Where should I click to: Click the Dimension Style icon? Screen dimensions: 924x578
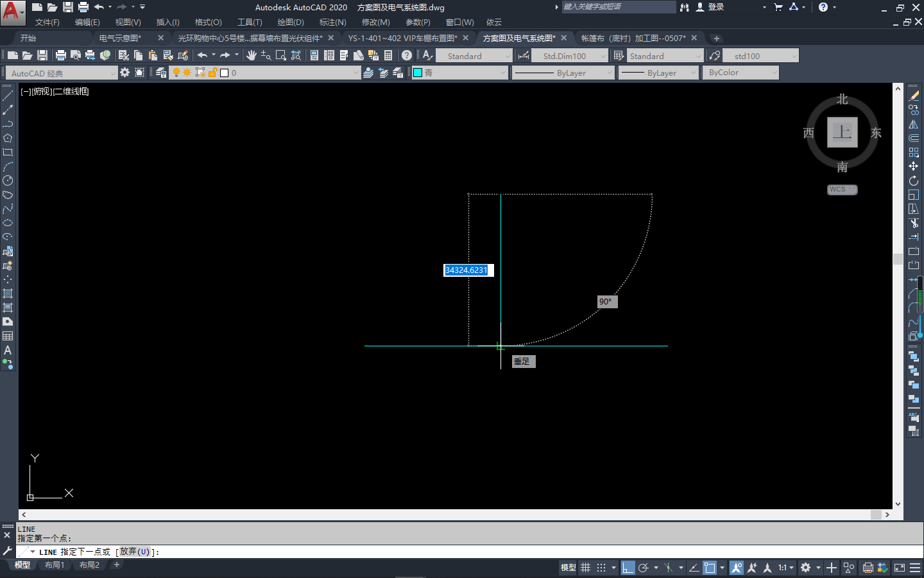point(524,55)
